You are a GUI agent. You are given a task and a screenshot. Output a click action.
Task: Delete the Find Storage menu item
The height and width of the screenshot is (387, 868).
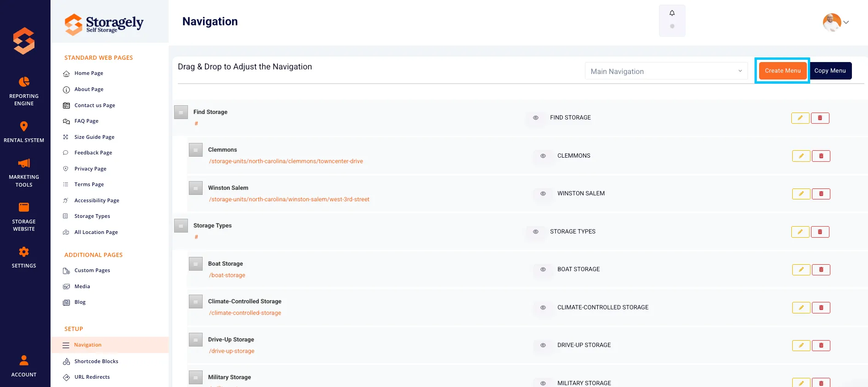(x=820, y=118)
